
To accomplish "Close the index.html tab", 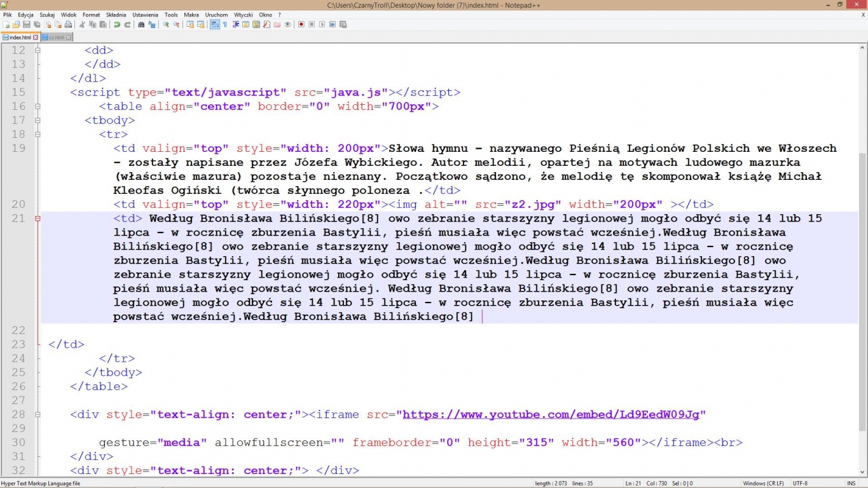I will coord(36,37).
